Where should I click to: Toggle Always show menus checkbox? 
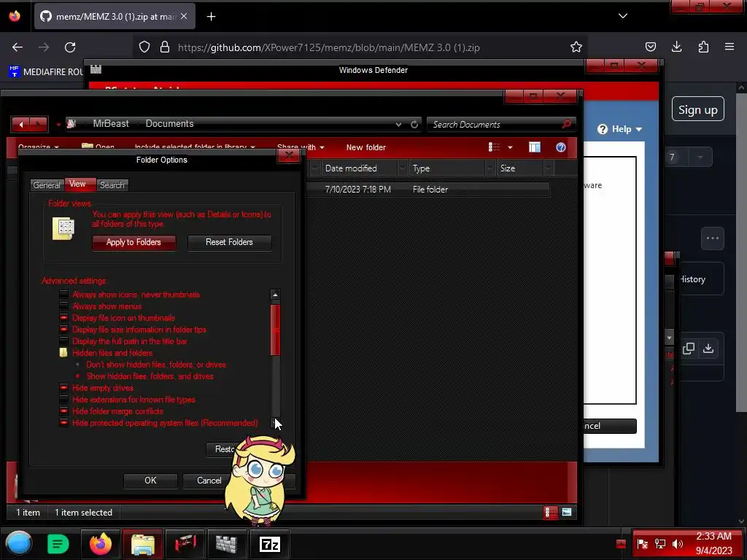63,306
